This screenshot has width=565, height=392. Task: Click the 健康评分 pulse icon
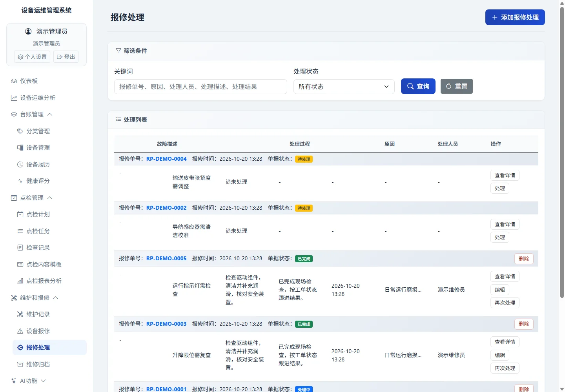tap(20, 181)
